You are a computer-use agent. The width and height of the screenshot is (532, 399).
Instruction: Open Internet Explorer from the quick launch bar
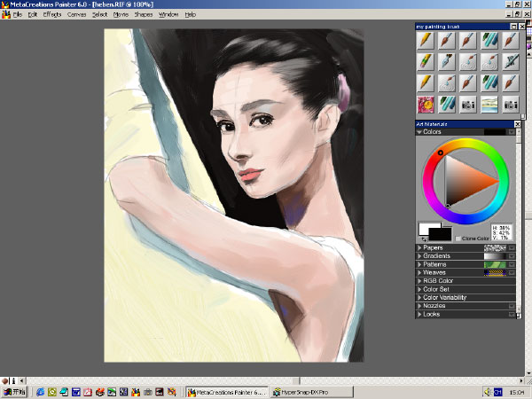click(x=41, y=392)
